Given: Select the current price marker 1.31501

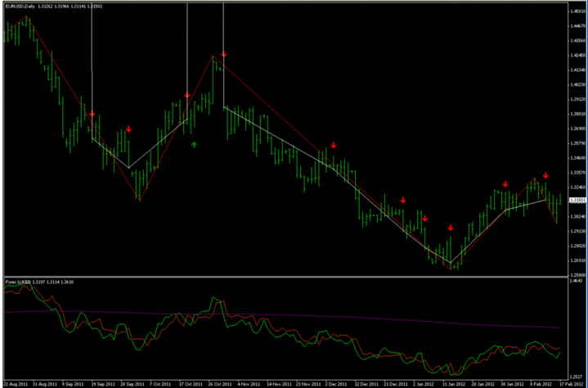Looking at the screenshot, I should point(578,200).
